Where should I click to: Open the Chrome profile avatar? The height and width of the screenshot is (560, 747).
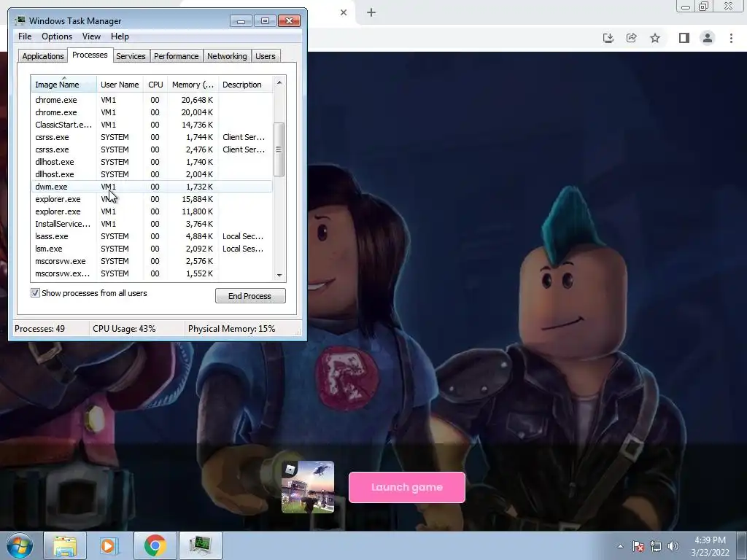coord(708,38)
